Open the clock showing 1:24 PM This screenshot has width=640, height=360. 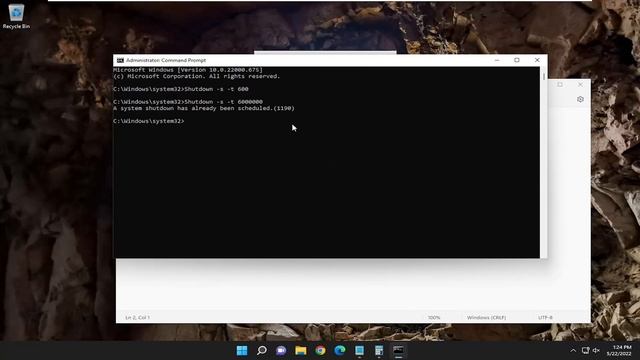coord(619,350)
